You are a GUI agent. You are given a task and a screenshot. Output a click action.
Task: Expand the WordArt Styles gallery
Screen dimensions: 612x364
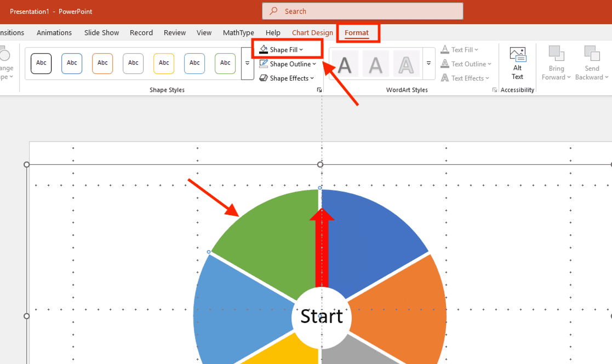pos(428,63)
